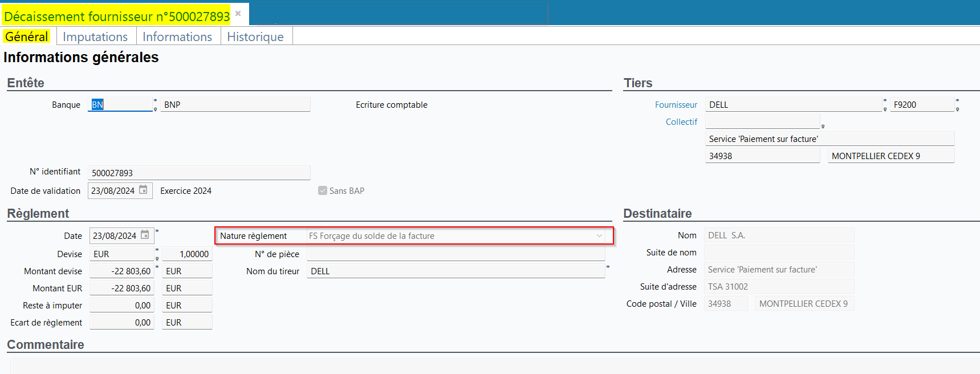The width and height of the screenshot is (980, 374).
Task: Open the Règlement Date calendar picker
Action: (145, 235)
